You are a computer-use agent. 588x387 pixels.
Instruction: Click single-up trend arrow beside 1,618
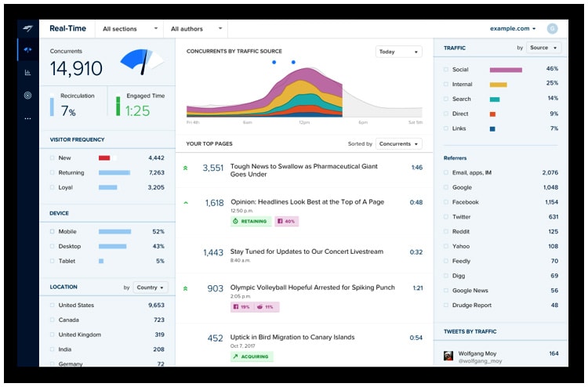[x=186, y=203]
